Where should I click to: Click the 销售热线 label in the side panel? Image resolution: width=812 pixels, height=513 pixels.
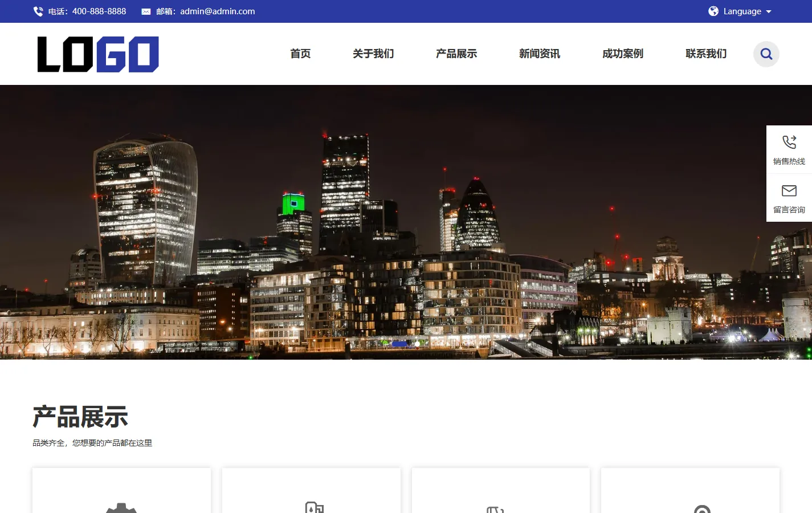click(789, 161)
